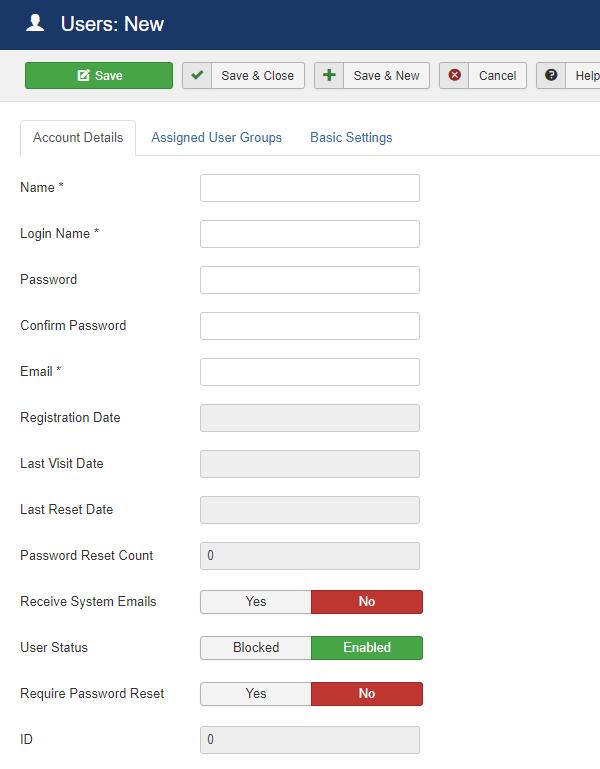Click the user silhouette icon in header

(x=35, y=23)
